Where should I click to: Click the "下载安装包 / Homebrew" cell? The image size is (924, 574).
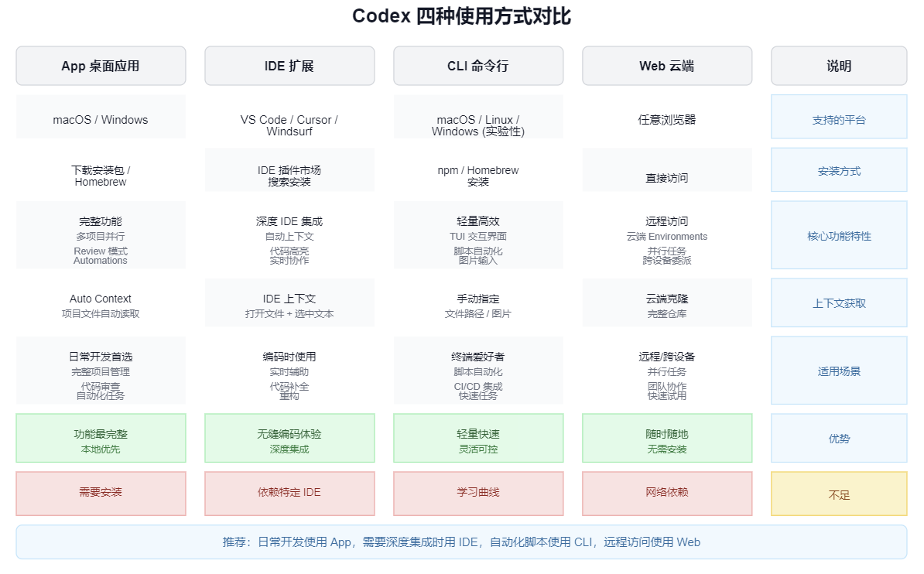tap(101, 169)
